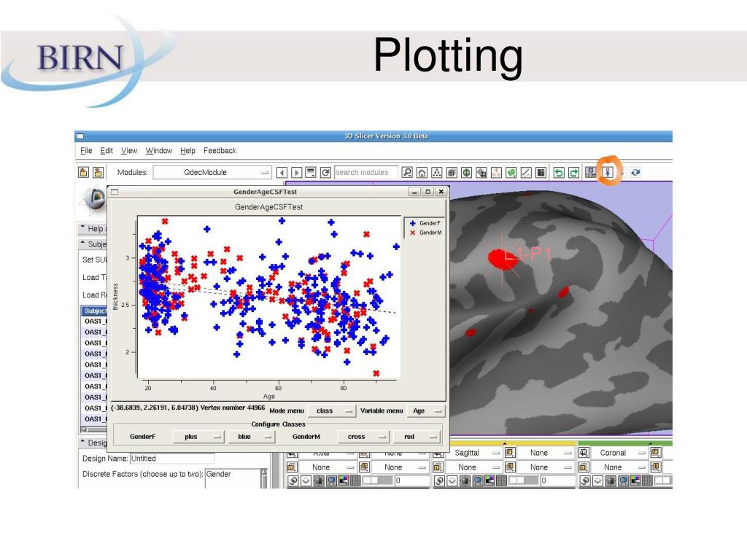Click the green undo arrow icon

click(559, 172)
